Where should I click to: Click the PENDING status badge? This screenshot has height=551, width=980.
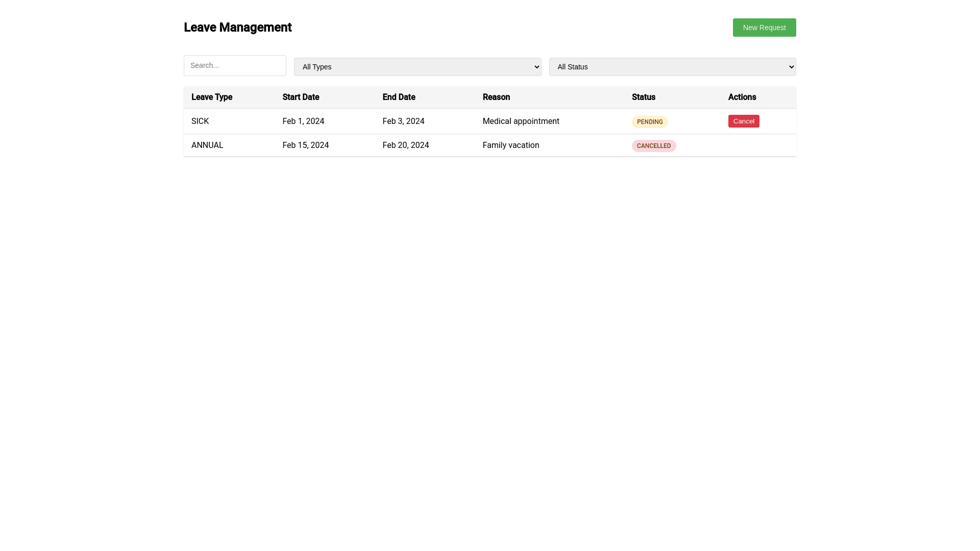coord(650,121)
